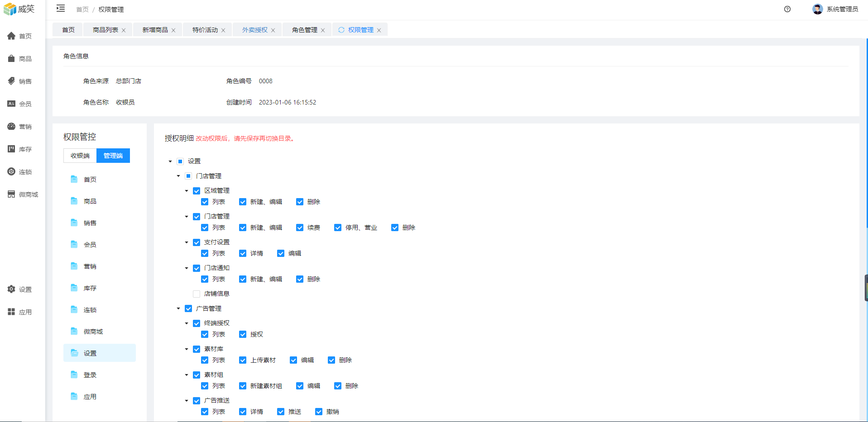Go to 库存 in the left sidebar
868x422 pixels.
point(20,149)
